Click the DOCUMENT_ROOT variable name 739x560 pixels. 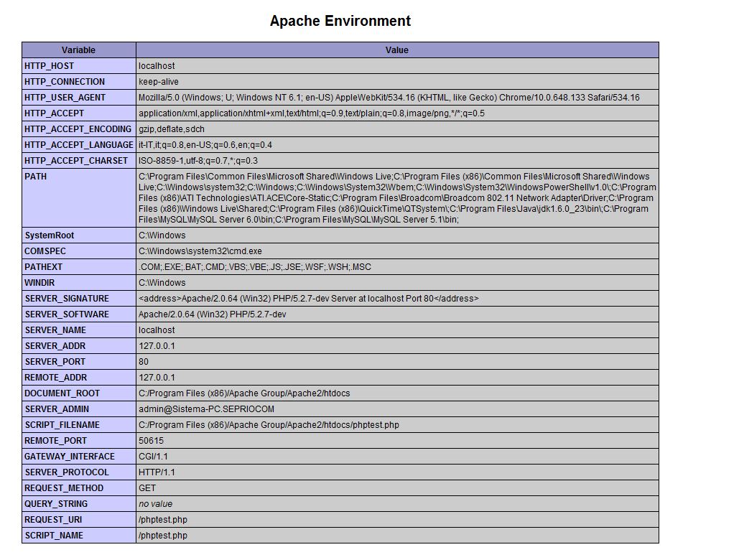62,393
